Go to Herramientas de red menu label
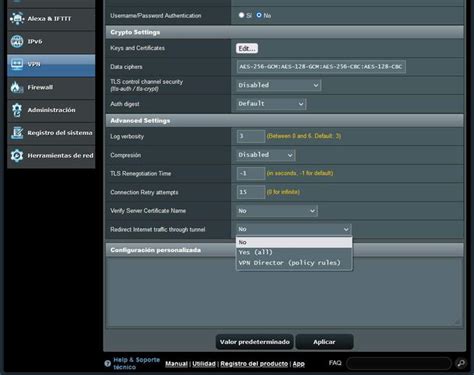Screen dimensions: 474x375 (x=60, y=156)
